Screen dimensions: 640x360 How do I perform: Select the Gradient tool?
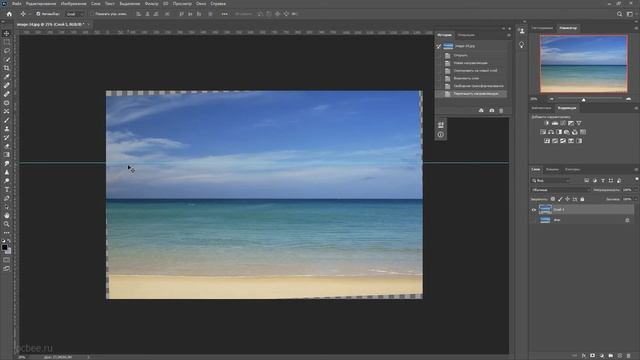(7, 155)
